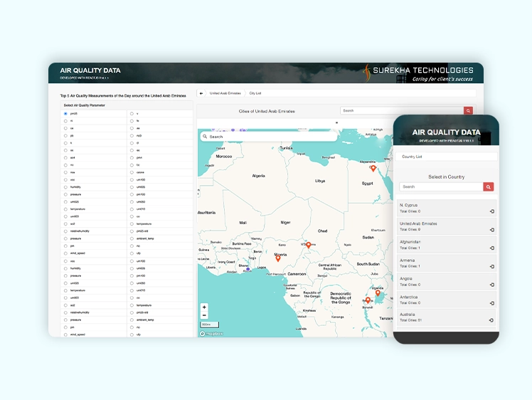This screenshot has width=532, height=400.
Task: Zoom in the map with plus button
Action: (204, 307)
